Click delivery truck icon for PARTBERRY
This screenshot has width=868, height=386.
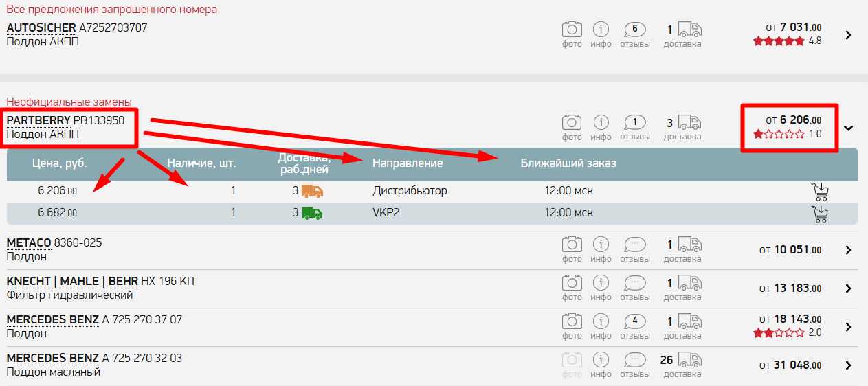(690, 123)
